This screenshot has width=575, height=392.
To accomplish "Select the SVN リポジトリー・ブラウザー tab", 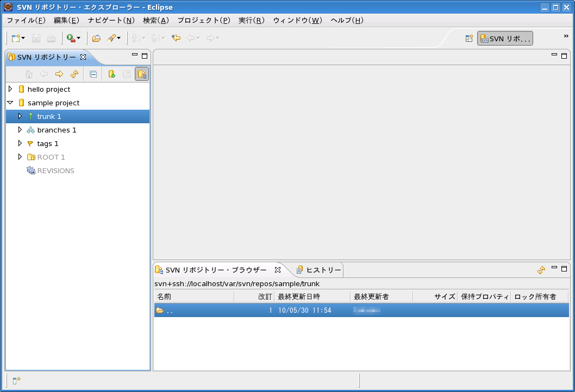I will pos(216,270).
